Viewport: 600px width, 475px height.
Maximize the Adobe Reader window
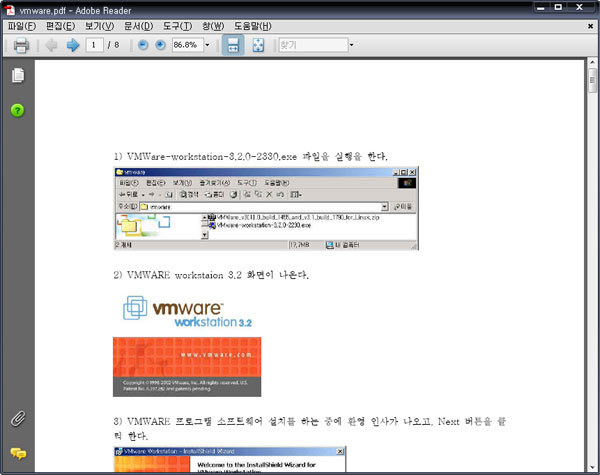click(x=558, y=7)
